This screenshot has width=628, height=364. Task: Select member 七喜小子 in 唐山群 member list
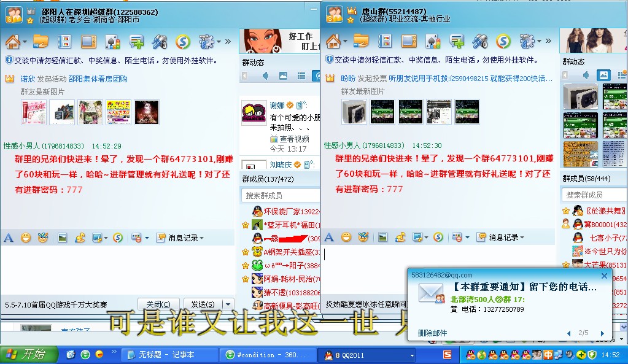click(594, 238)
